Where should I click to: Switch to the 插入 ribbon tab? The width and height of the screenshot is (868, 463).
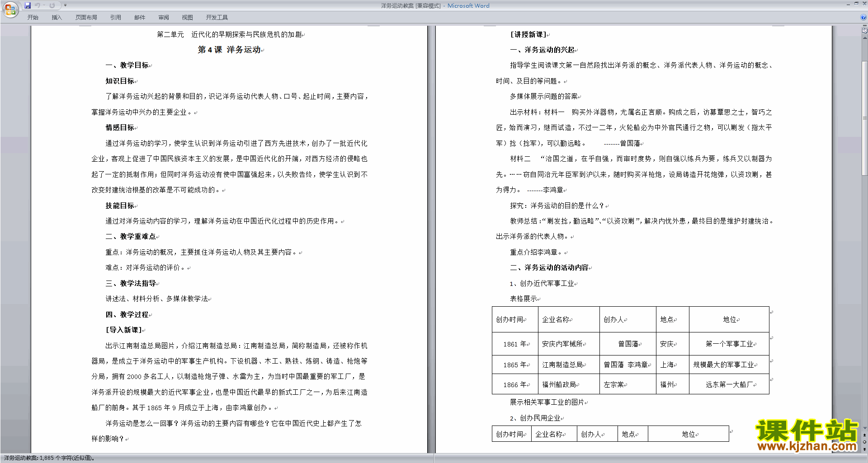point(57,17)
